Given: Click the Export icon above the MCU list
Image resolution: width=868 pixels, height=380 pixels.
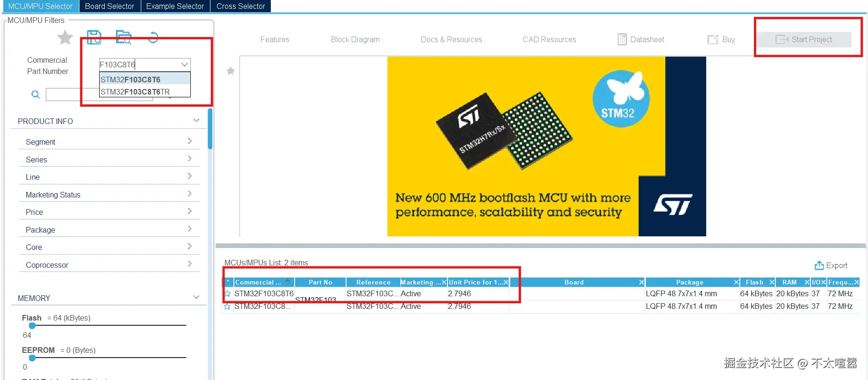Looking at the screenshot, I should [819, 265].
